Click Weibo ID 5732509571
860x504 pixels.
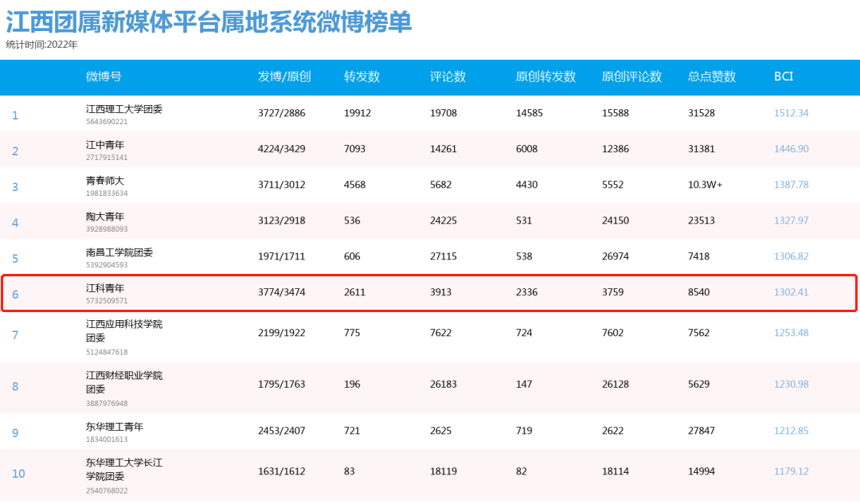[x=107, y=301]
